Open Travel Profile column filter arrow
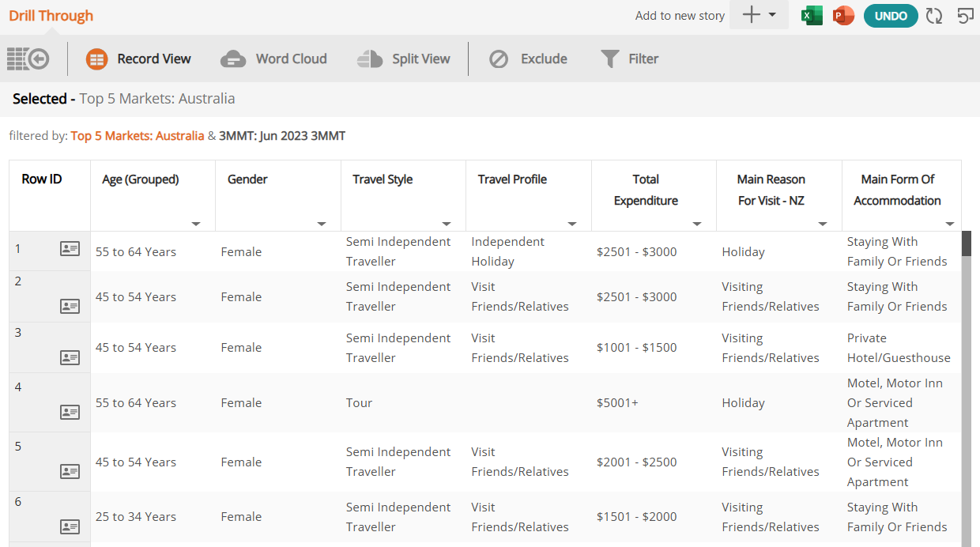This screenshot has height=547, width=980. (x=572, y=224)
